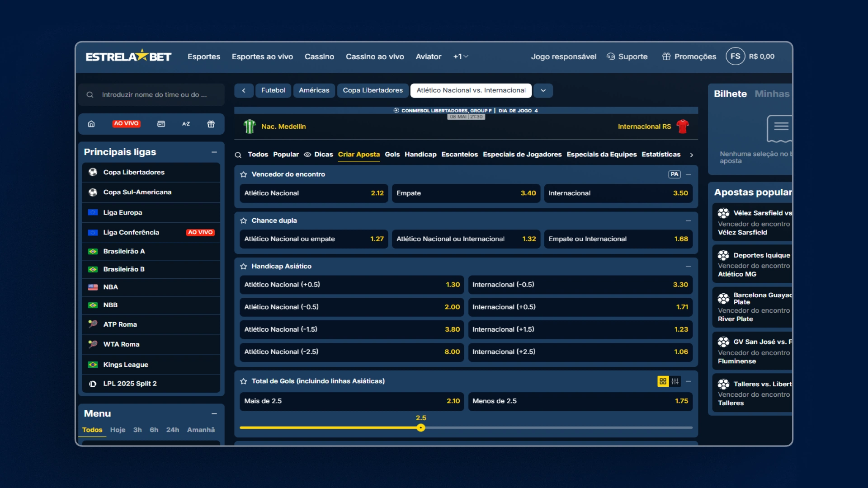Click the EstrelaBet logo
The width and height of the screenshot is (868, 488).
(x=128, y=56)
